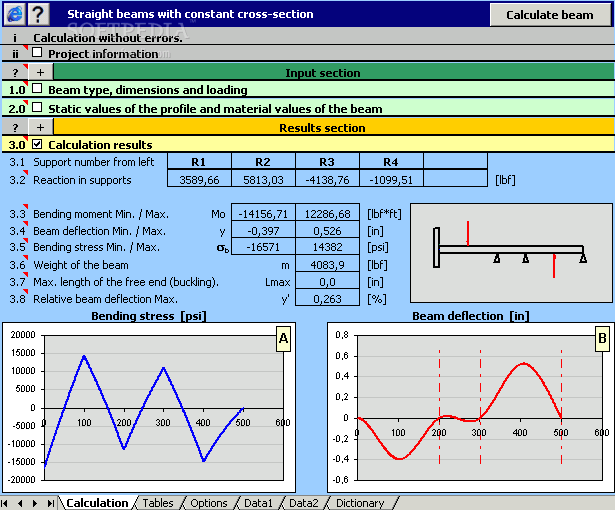Uncheck the Calculation results checkbox

37,144
